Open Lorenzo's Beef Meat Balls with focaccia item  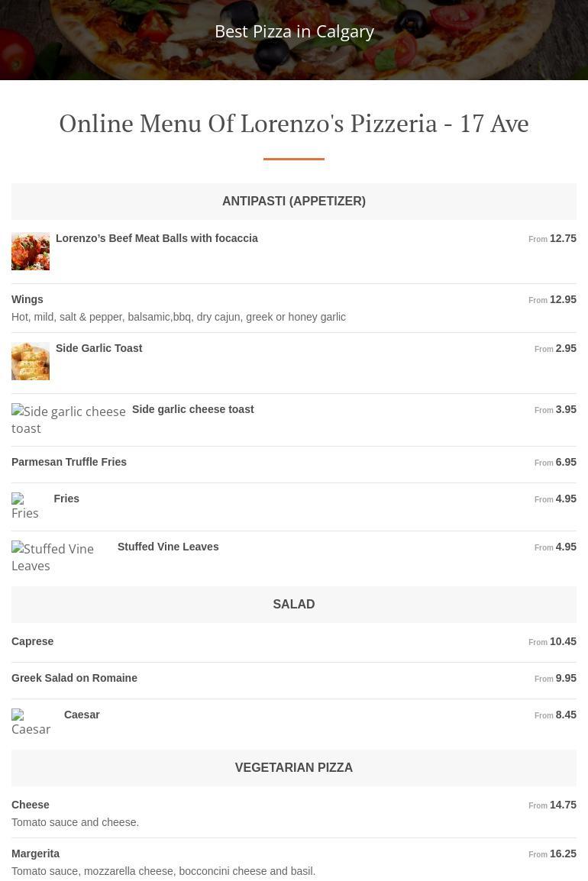coord(157,238)
